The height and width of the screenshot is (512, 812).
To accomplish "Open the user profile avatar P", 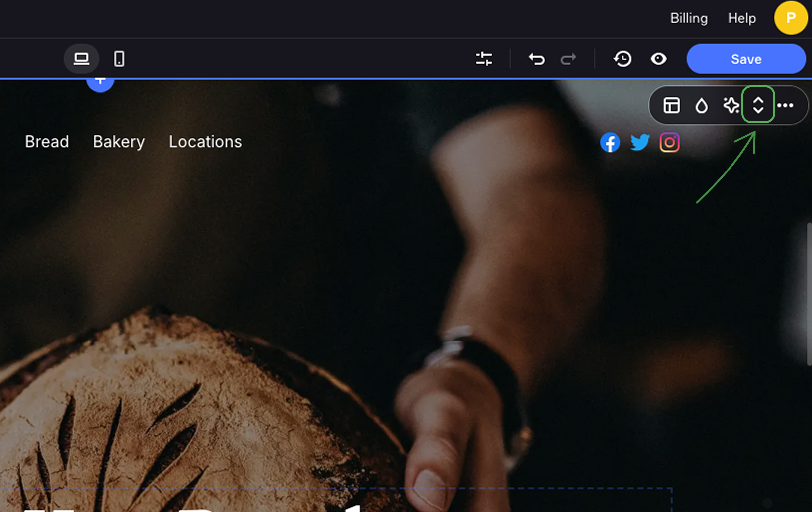I will coord(790,18).
